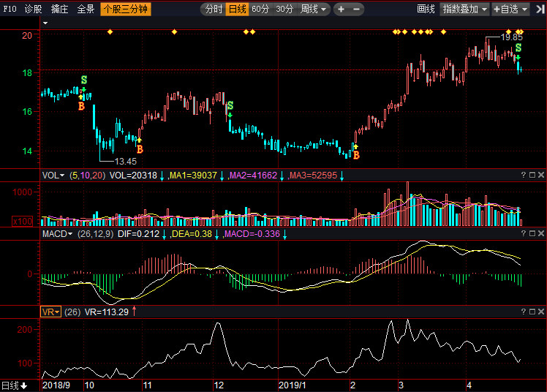Viewport: 547px width, 392px height.
Task: Open the 全景 panorama view
Action: pos(86,10)
